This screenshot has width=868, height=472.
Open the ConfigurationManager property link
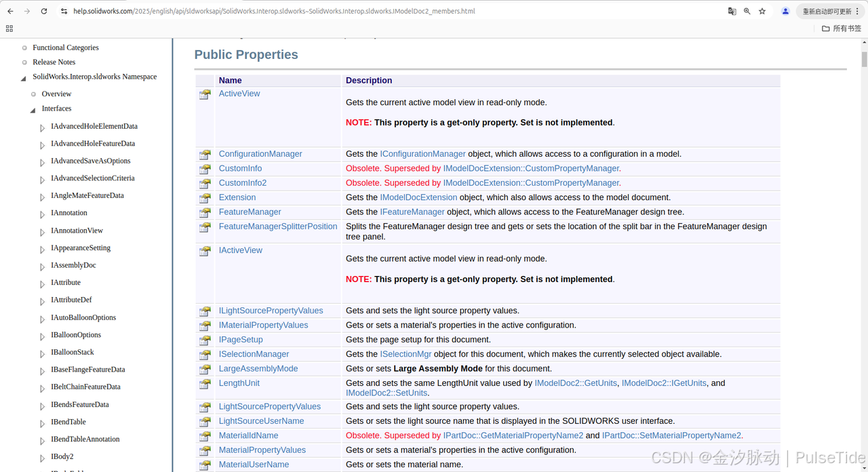point(260,154)
